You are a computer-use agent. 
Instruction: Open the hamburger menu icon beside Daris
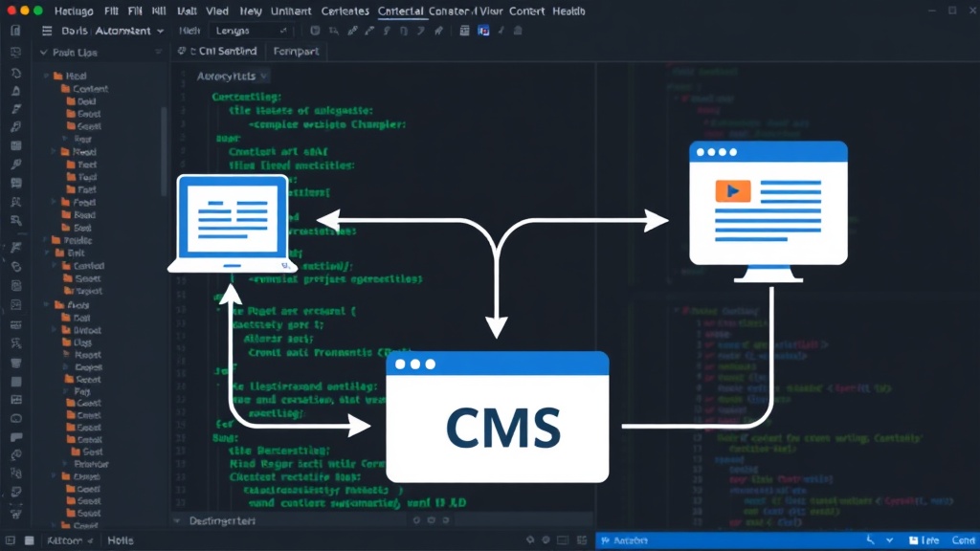(x=47, y=31)
